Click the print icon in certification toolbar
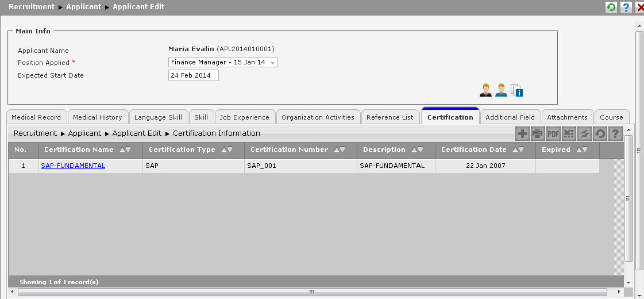The height and width of the screenshot is (299, 644). pos(538,133)
